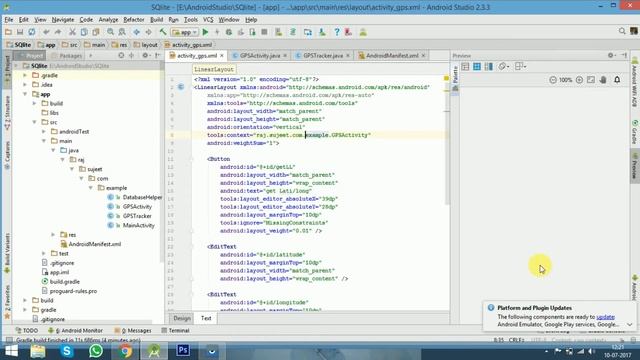This screenshot has height=360, width=640.
Task: Expand the .gradle folder
Action: point(25,75)
